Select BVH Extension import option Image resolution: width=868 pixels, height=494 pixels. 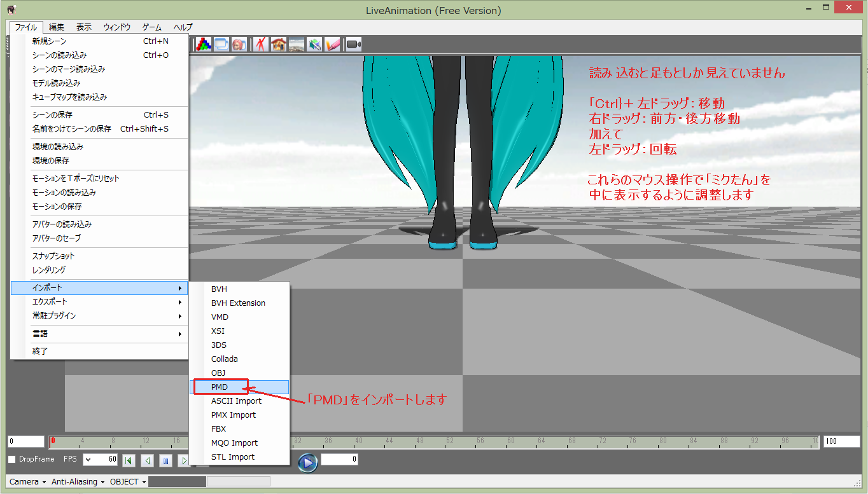(x=240, y=303)
